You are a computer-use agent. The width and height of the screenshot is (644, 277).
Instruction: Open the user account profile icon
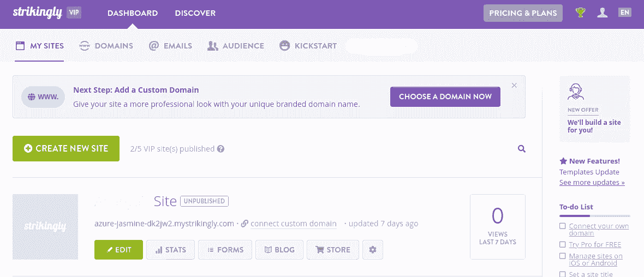(603, 13)
